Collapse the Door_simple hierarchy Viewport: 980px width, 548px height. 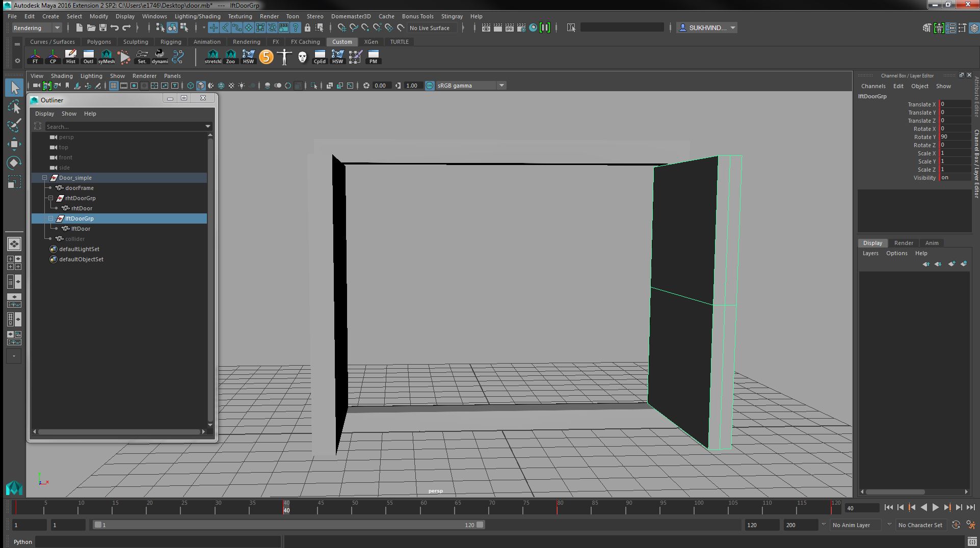tap(45, 178)
